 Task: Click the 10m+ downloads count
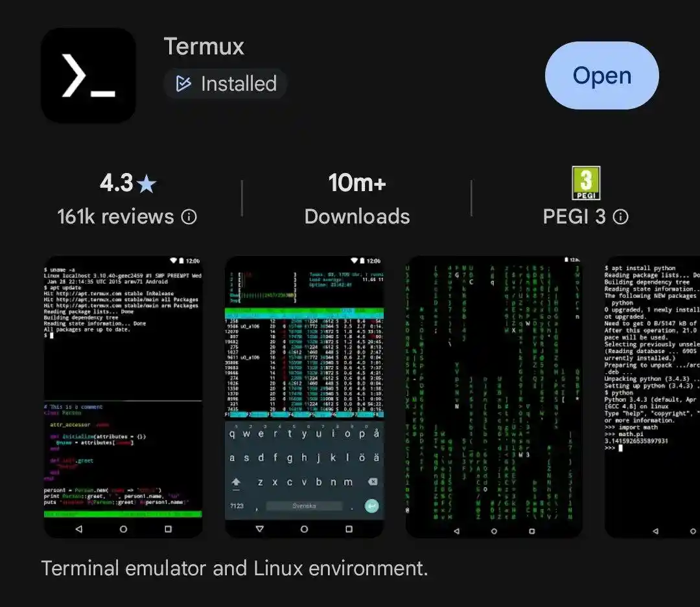(357, 183)
